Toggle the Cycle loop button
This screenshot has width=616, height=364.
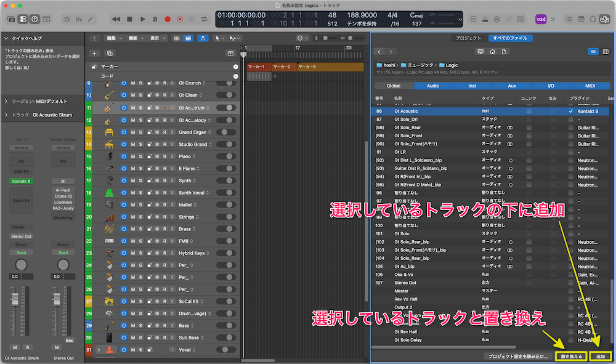(204, 19)
